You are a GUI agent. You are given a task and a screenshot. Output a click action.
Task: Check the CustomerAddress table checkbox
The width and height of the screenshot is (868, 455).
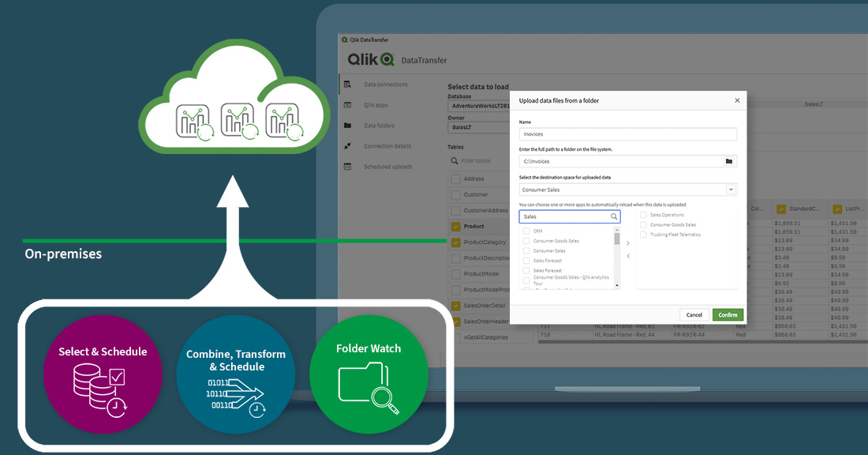pyautogui.click(x=455, y=211)
